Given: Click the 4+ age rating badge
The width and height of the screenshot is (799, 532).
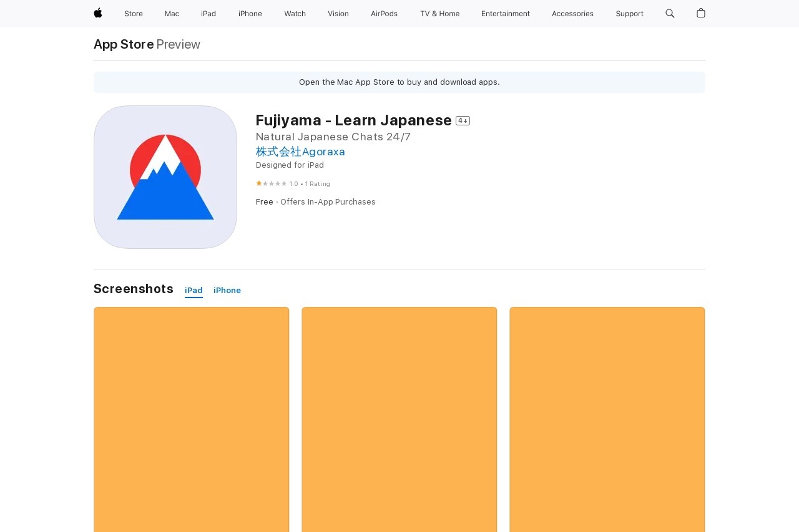Looking at the screenshot, I should [463, 121].
